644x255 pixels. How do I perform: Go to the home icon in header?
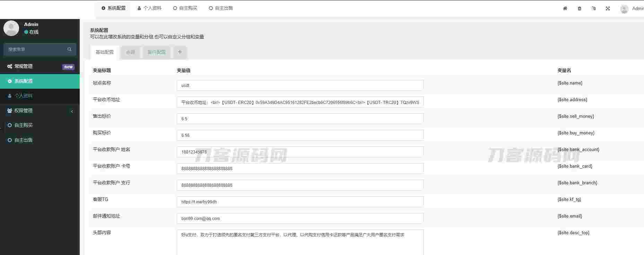point(565,8)
